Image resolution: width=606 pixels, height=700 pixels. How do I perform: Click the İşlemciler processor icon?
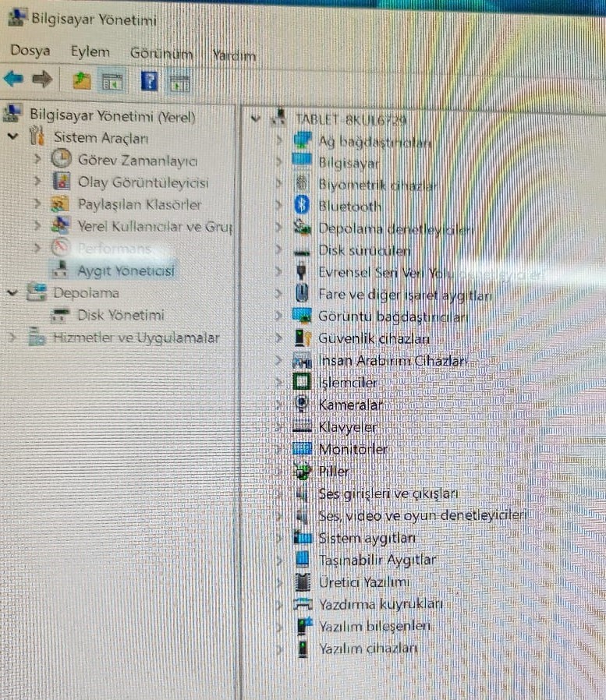(x=301, y=382)
